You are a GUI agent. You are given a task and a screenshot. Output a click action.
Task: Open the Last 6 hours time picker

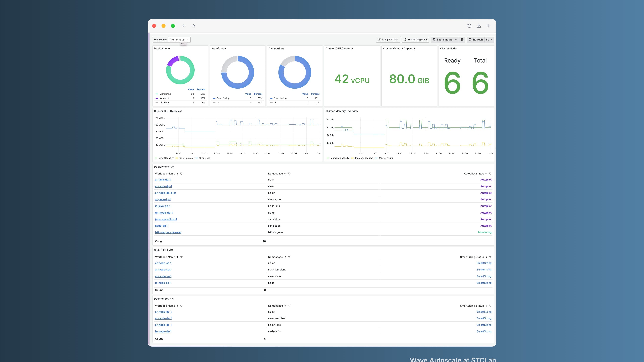click(x=445, y=40)
